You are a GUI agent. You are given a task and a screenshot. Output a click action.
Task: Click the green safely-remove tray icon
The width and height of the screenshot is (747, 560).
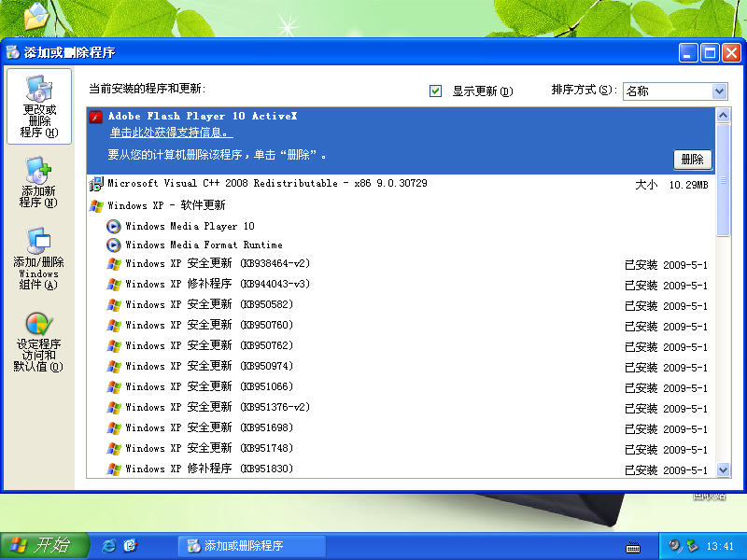pyautogui.click(x=692, y=546)
